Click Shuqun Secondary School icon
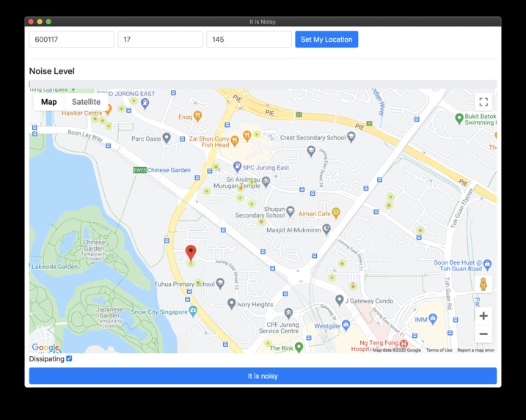526x420 pixels. tap(291, 211)
